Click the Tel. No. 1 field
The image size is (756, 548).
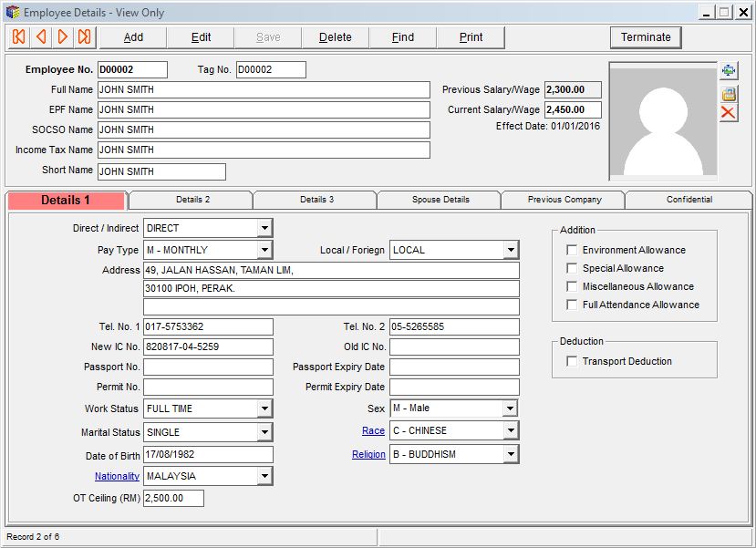(208, 326)
